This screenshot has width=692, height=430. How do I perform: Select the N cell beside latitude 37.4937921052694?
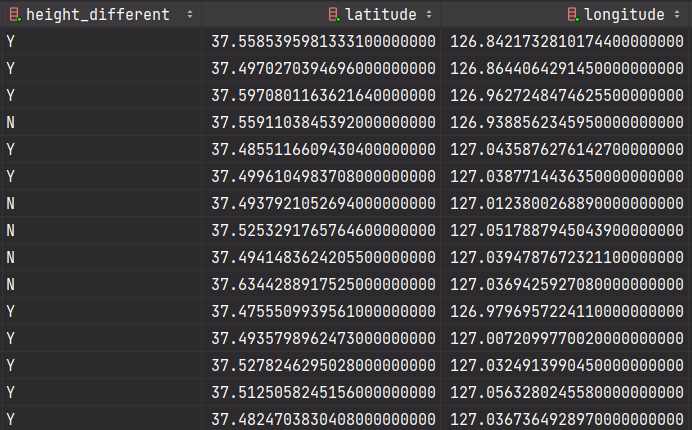click(x=102, y=204)
